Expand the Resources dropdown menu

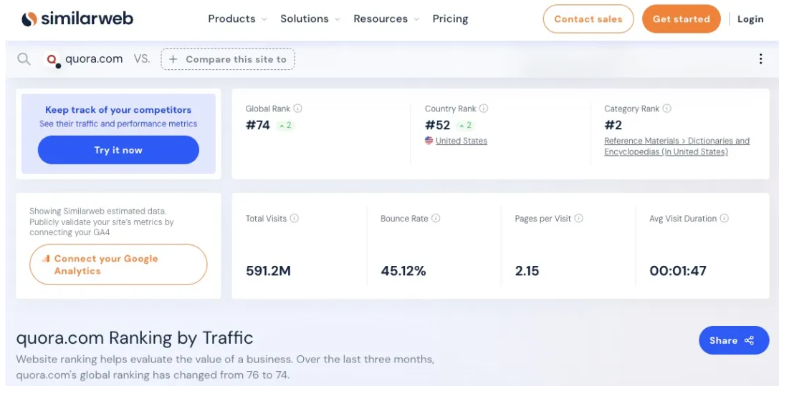[386, 19]
